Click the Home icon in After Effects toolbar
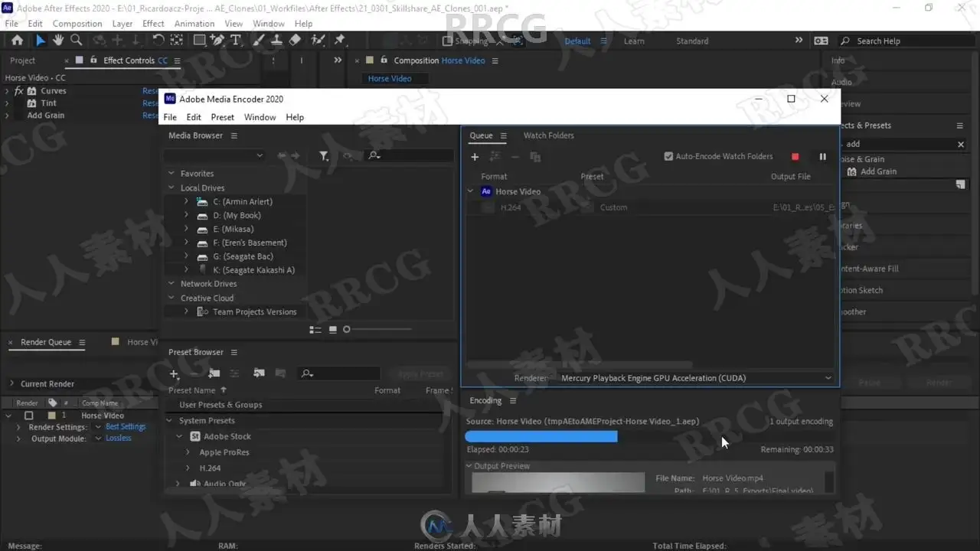Image resolution: width=980 pixels, height=551 pixels. point(17,41)
